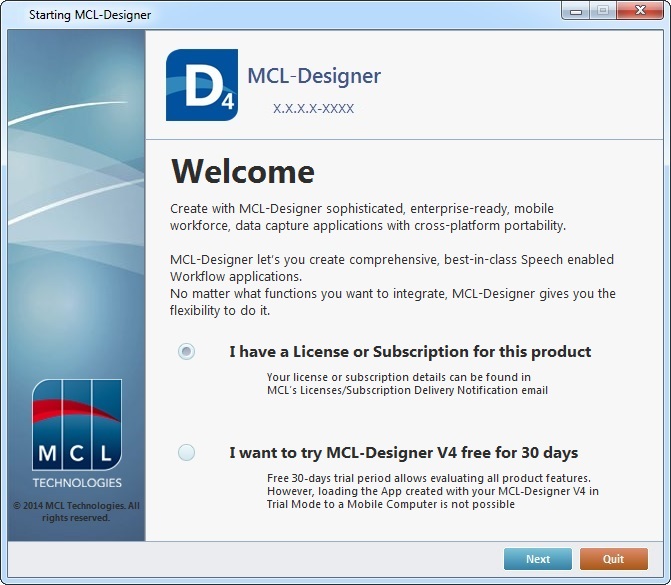671x585 pixels.
Task: Click the 'Create with MCL-Designer sophisticated' paragraph
Action: 368,217
